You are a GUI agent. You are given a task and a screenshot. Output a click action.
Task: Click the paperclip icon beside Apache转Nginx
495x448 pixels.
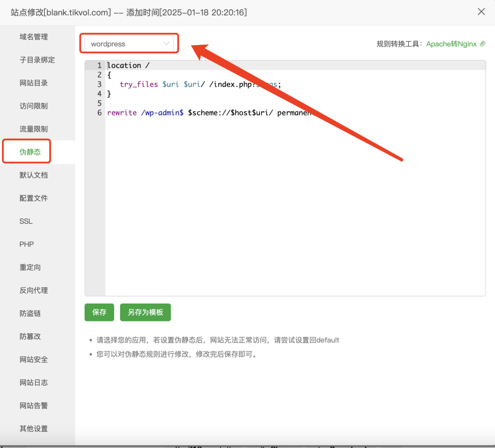(482, 44)
